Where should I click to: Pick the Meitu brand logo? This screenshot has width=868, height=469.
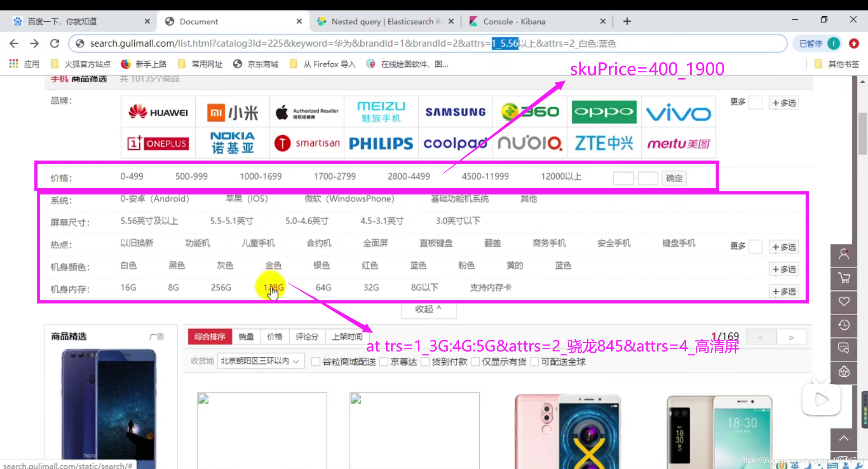click(x=678, y=144)
